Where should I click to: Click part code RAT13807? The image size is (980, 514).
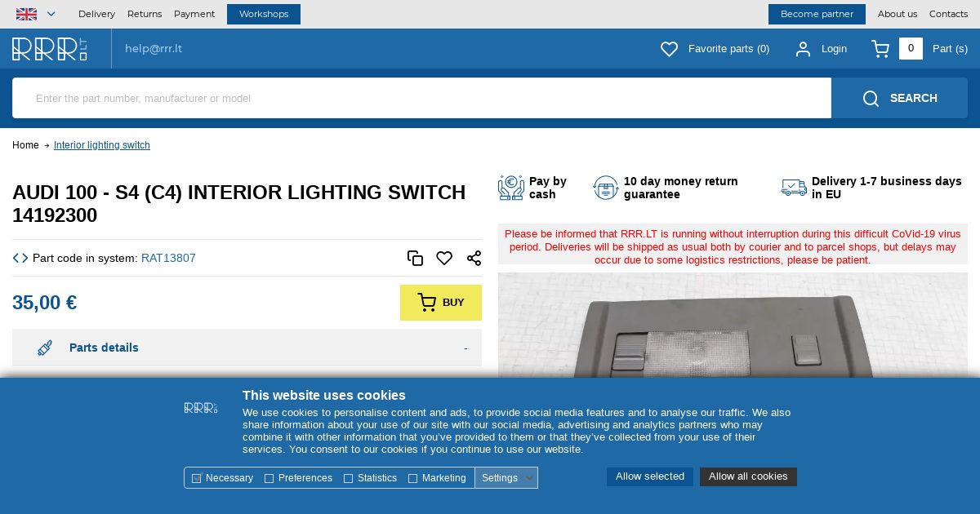point(168,258)
